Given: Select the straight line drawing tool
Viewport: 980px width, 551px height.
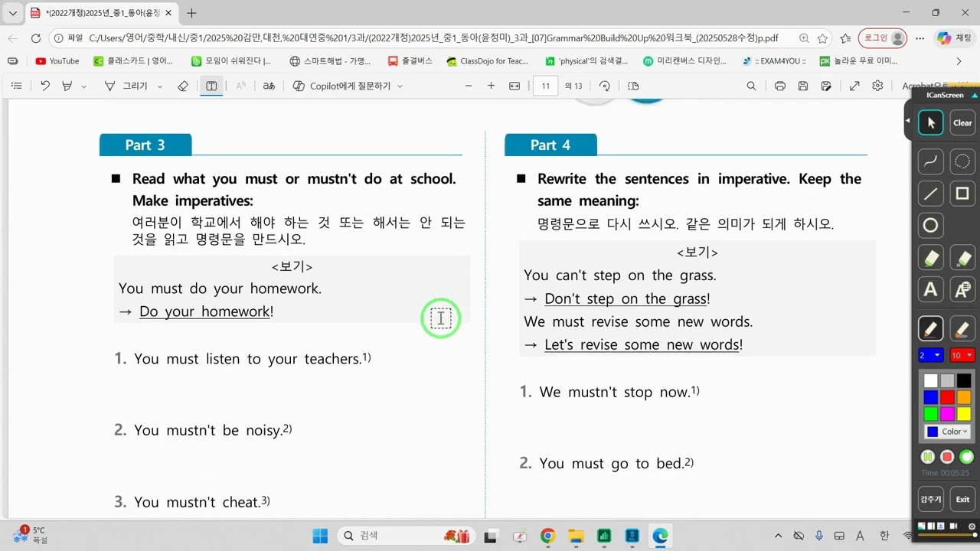Looking at the screenshot, I should click(x=930, y=194).
